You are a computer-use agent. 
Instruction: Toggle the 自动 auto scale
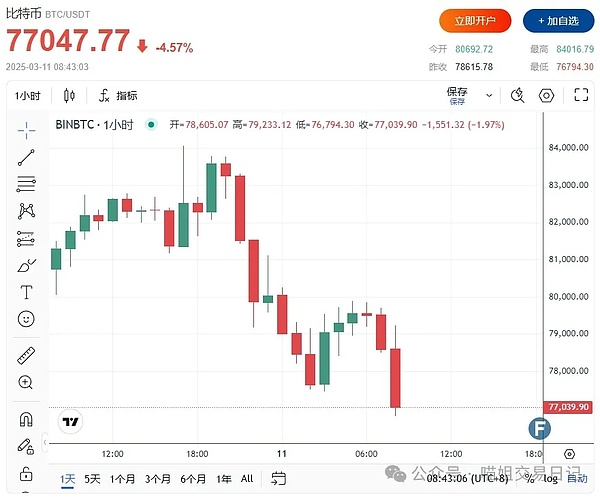[577, 479]
